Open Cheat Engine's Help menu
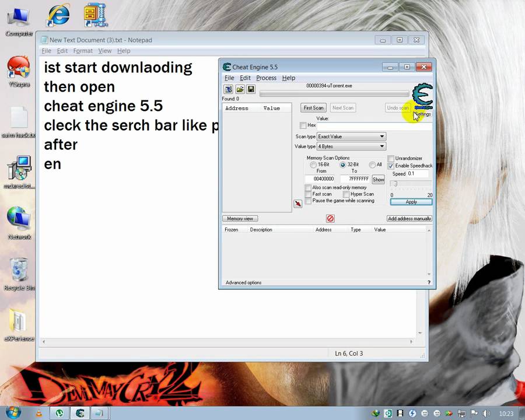Image resolution: width=525 pixels, height=420 pixels. click(289, 78)
